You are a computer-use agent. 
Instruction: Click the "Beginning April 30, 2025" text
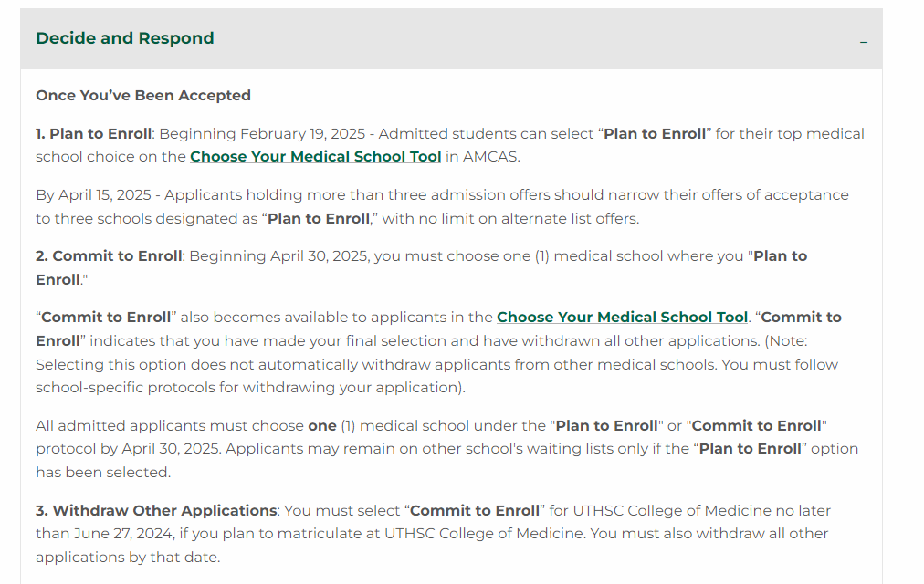(278, 256)
